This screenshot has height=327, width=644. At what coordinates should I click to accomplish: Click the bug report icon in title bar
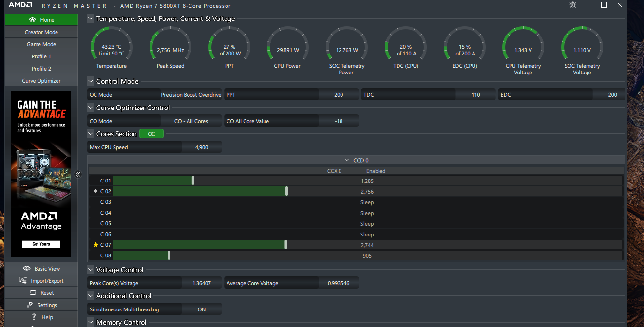click(x=573, y=5)
